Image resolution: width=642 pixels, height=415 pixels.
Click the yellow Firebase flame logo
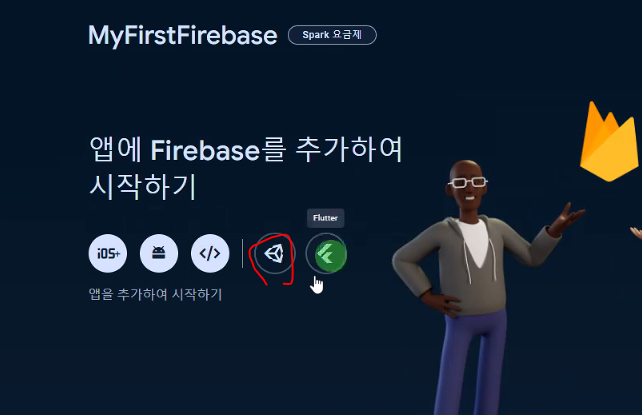[x=609, y=142]
